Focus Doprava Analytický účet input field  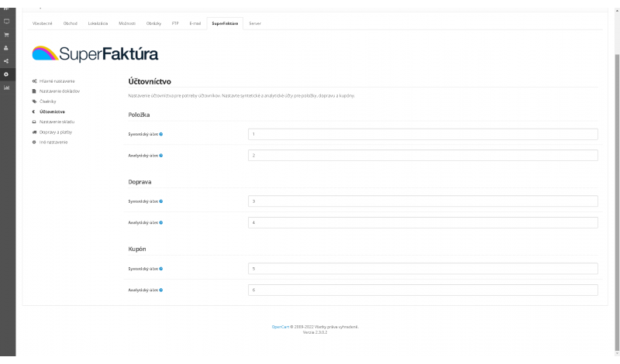point(422,222)
